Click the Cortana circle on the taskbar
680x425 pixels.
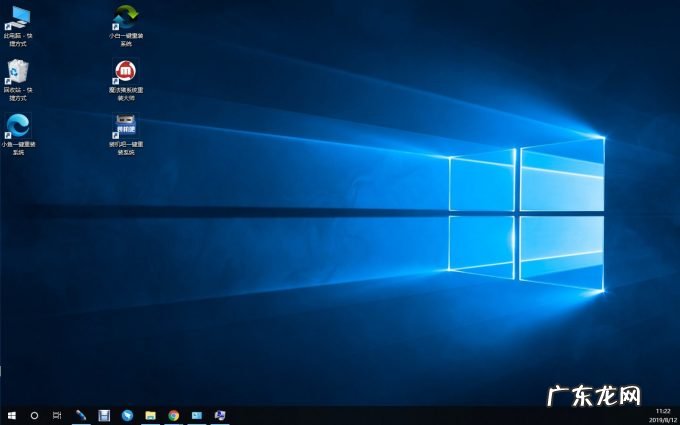tap(34, 415)
